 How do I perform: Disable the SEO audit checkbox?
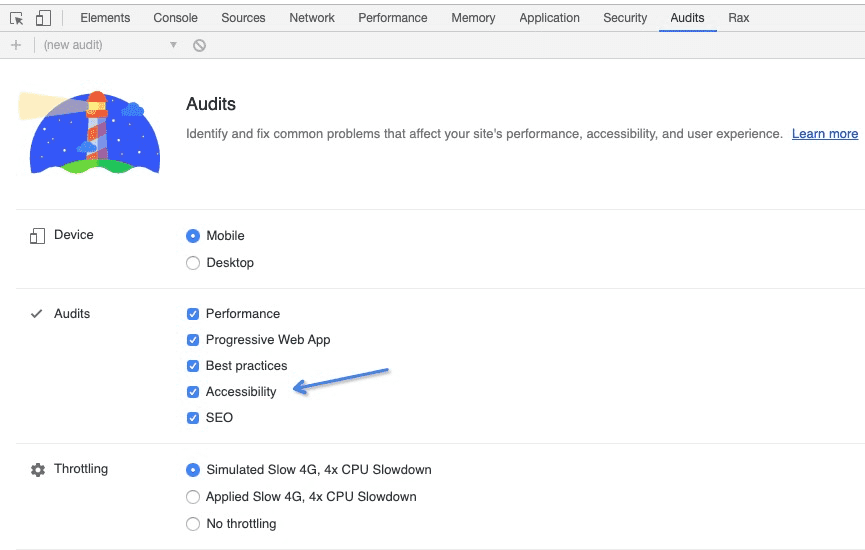pos(194,418)
